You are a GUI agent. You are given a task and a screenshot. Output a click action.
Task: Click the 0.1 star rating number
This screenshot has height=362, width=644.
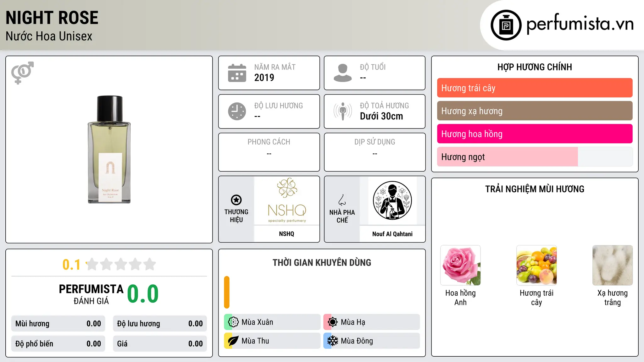point(71,265)
